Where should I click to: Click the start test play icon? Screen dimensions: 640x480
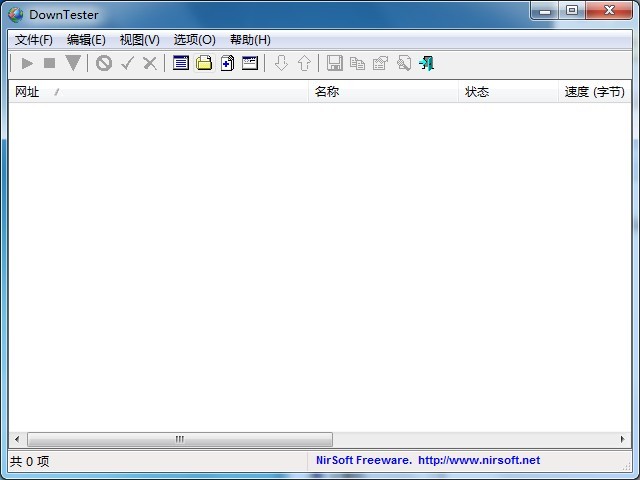click(27, 63)
